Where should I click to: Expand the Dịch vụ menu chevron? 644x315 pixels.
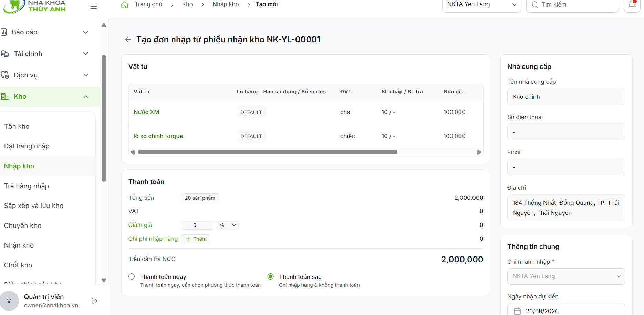point(86,75)
